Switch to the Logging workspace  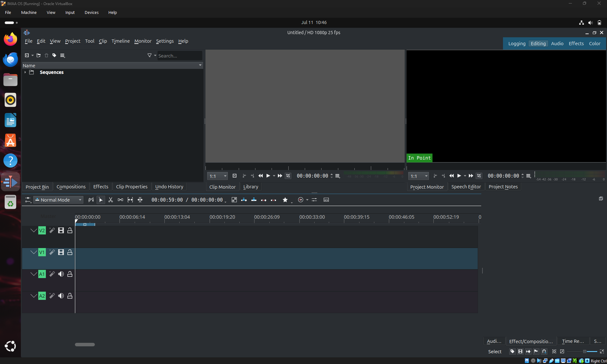click(517, 44)
